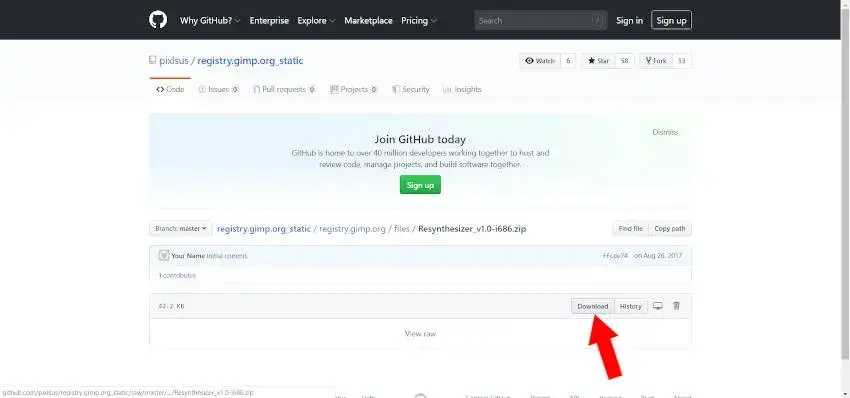850x398 pixels.
Task: Click the Copy path button
Action: [x=669, y=229]
